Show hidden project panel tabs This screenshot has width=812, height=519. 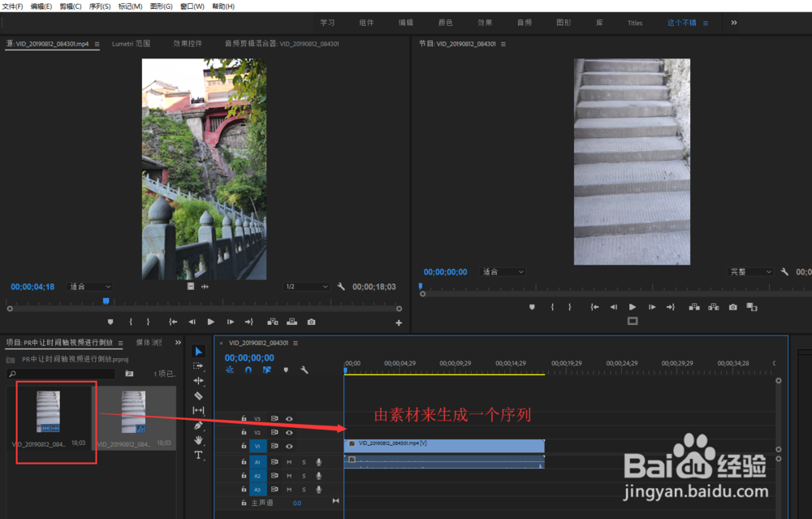point(178,343)
